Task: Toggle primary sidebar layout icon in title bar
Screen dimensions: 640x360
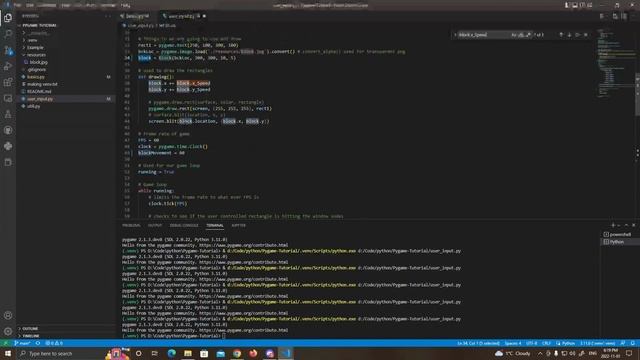Action: click(x=567, y=5)
